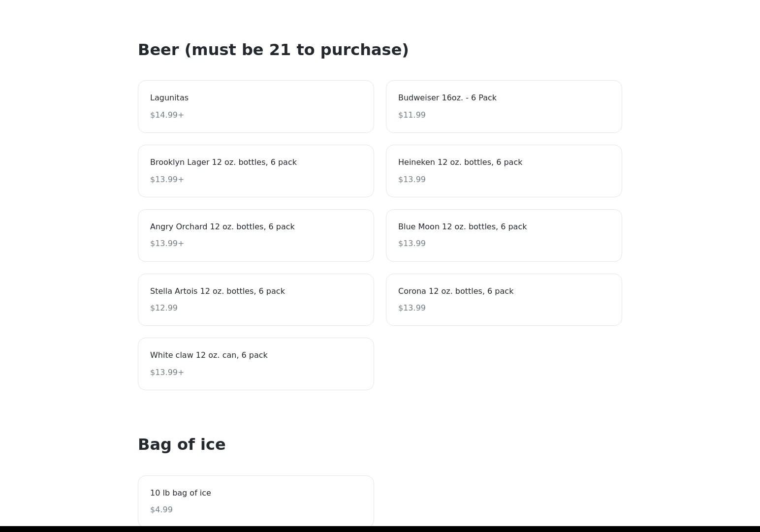Screen dimensions: 760x532
Task: Click Blue Moon 12 oz. bottles
Action: click(x=462, y=227)
